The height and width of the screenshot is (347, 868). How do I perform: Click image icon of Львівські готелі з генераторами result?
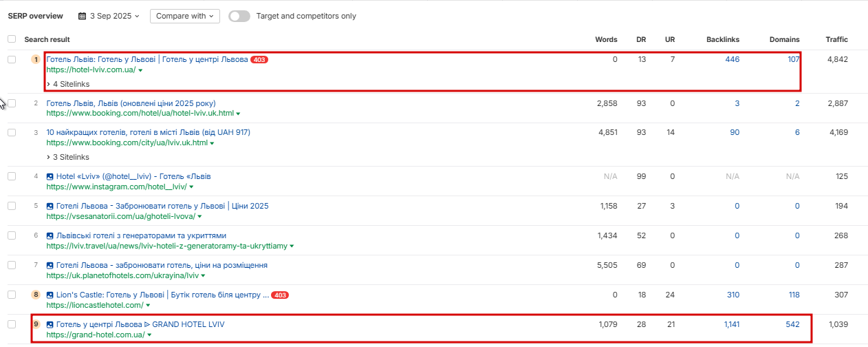click(x=50, y=235)
